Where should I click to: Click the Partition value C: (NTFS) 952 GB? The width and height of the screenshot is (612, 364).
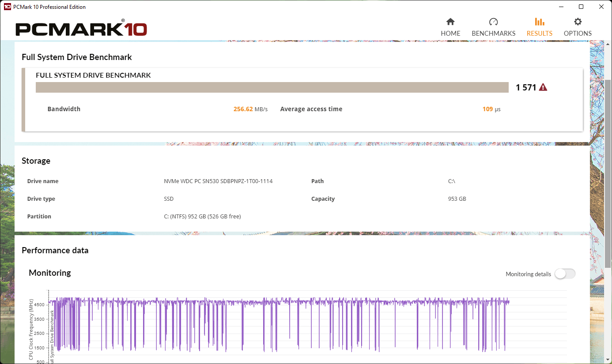[202, 217]
